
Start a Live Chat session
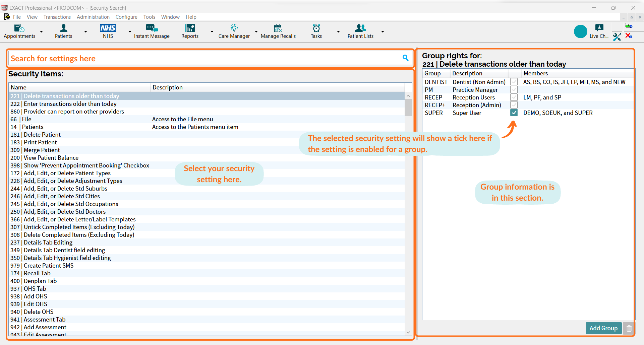pyautogui.click(x=599, y=31)
